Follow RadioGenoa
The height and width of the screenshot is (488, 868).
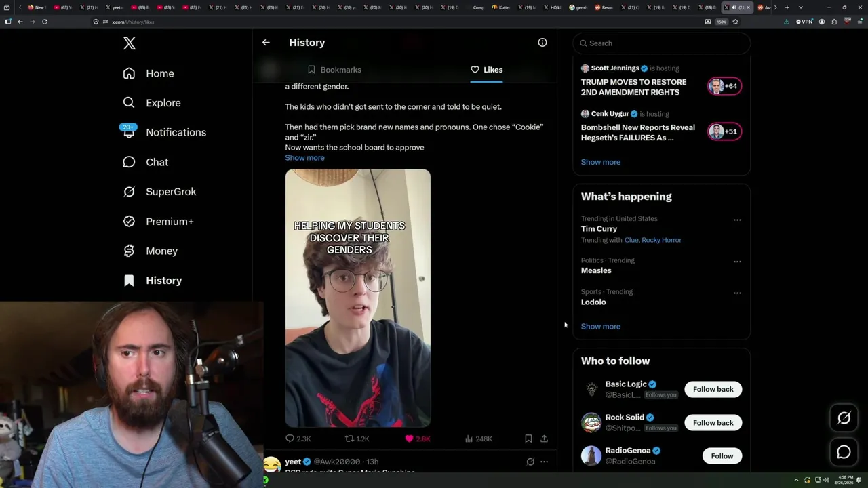pos(722,456)
